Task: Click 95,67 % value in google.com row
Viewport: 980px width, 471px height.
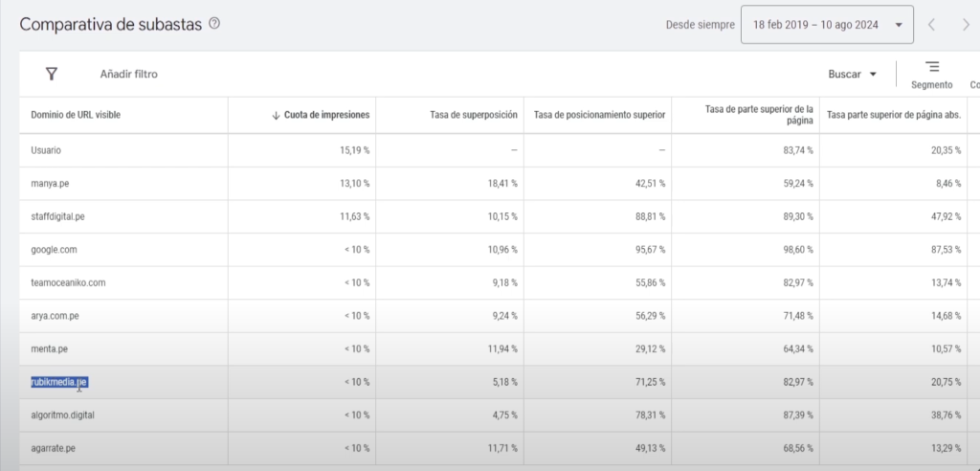Action: pyautogui.click(x=651, y=250)
